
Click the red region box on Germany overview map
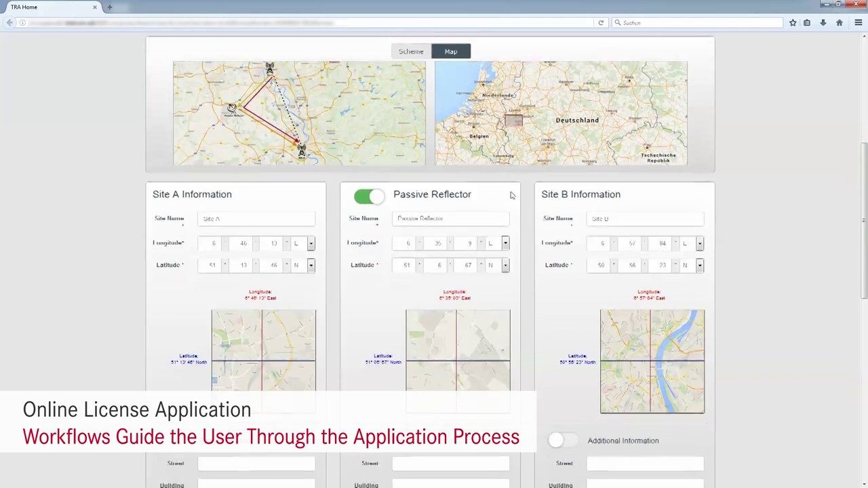[513, 121]
